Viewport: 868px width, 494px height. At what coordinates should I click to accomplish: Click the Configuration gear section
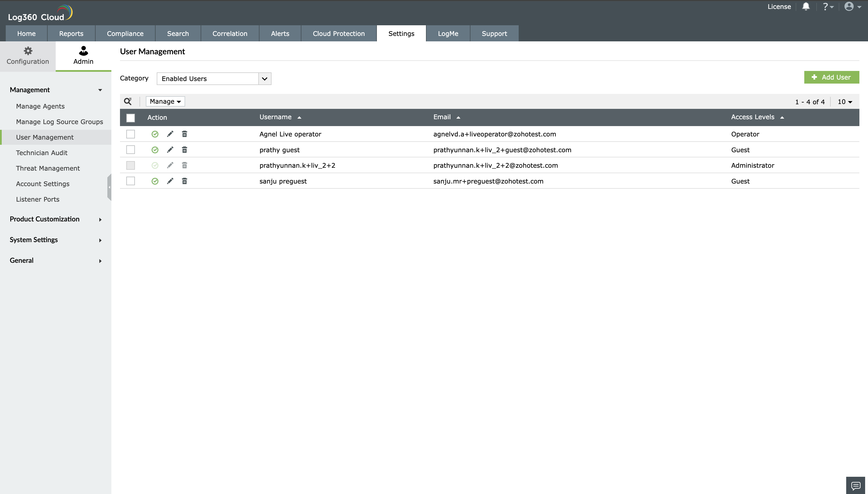(28, 56)
